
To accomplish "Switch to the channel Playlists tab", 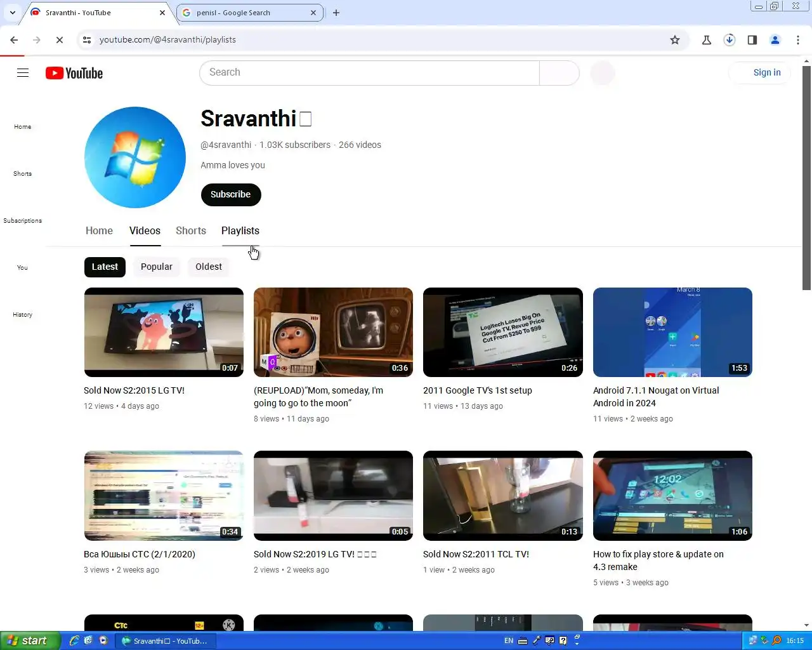I will [240, 230].
